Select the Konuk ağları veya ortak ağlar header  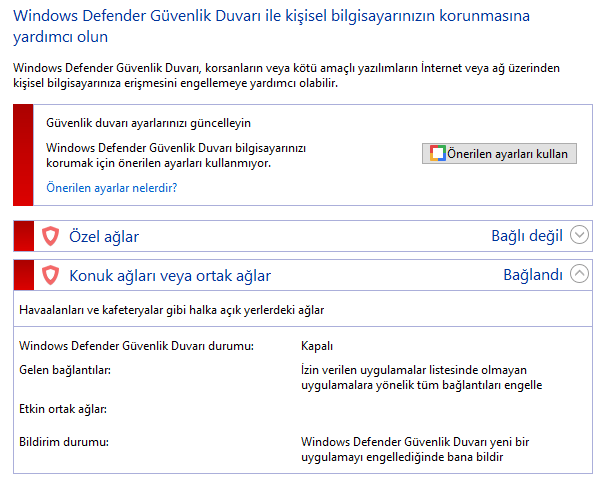[170, 276]
